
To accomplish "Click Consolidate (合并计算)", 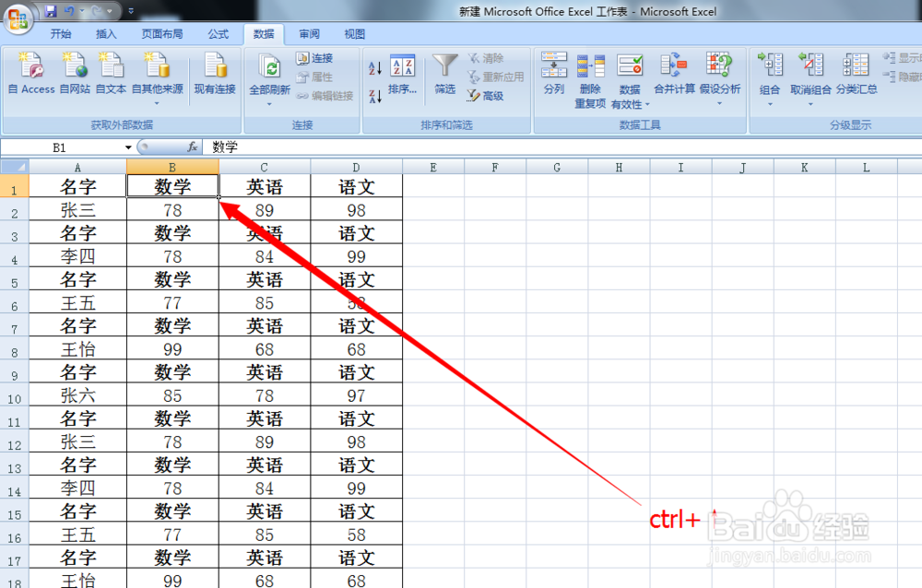I will coord(674,74).
